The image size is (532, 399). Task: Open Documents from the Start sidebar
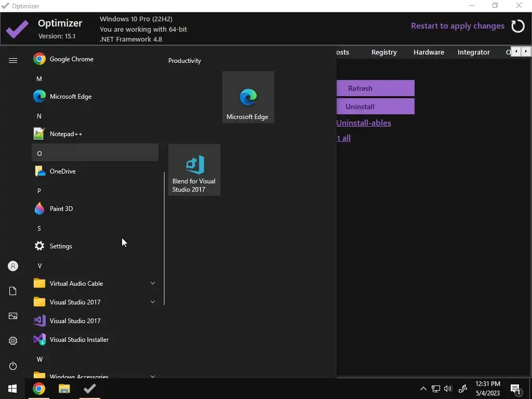coord(13,291)
